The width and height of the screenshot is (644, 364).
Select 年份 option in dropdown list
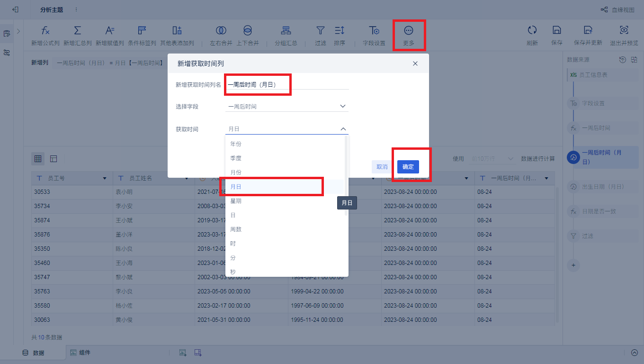pyautogui.click(x=285, y=144)
